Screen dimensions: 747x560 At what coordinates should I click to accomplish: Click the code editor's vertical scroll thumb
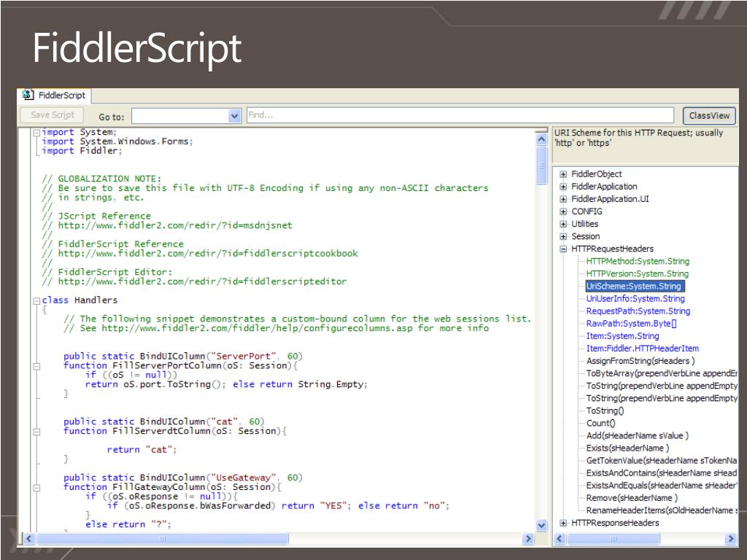tap(541, 166)
